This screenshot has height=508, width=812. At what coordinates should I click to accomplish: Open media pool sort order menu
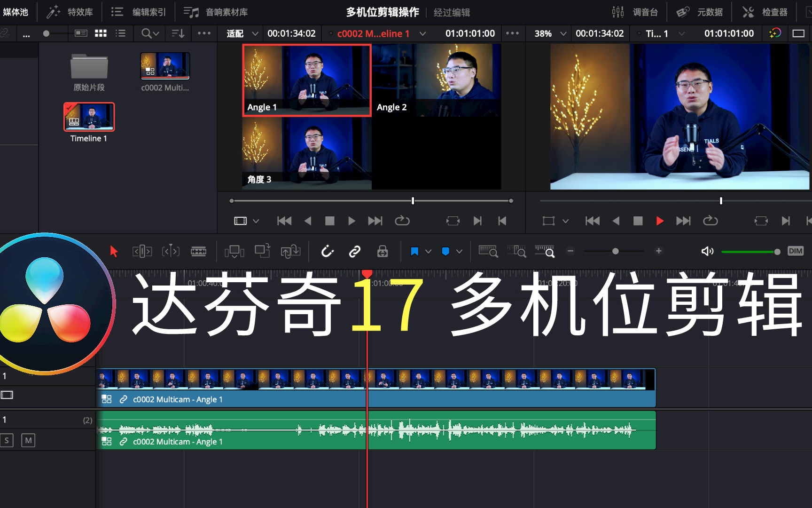coord(178,33)
